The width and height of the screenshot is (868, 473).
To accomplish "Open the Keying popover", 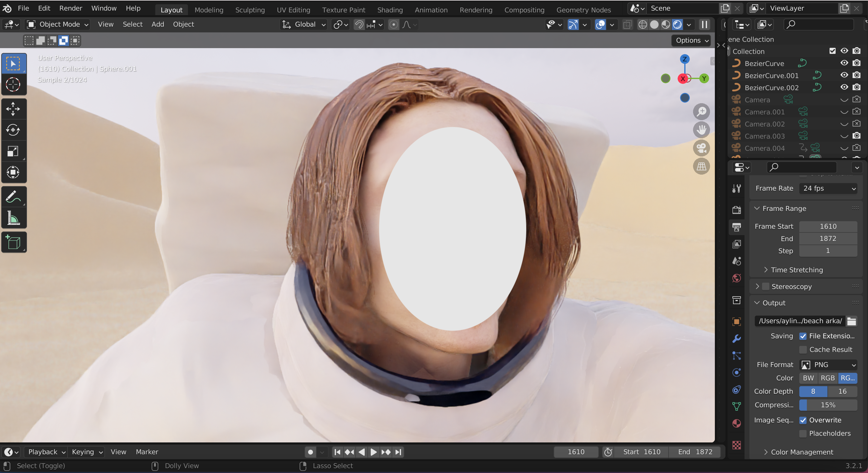I will 87,452.
